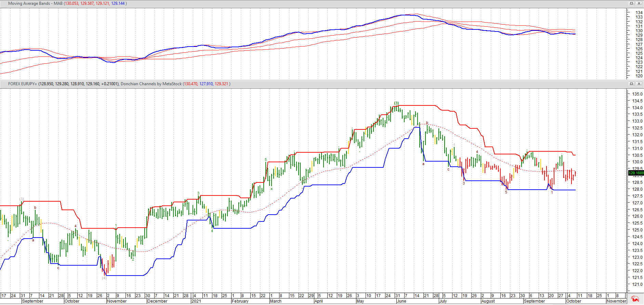Select the green 5 wave label in February
The width and height of the screenshot is (644, 305).
click(266, 160)
